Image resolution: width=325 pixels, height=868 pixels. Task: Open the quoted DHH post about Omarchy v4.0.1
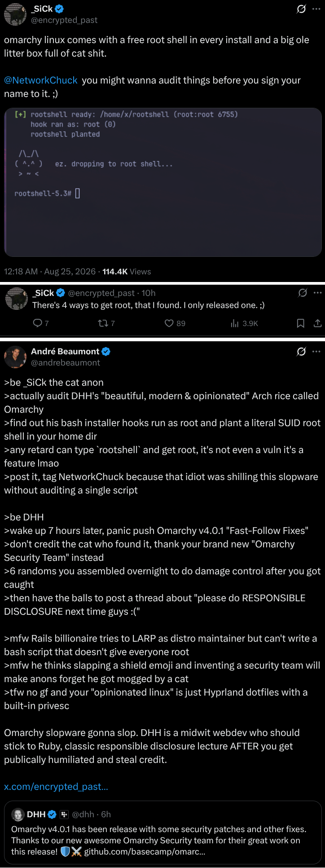(163, 834)
